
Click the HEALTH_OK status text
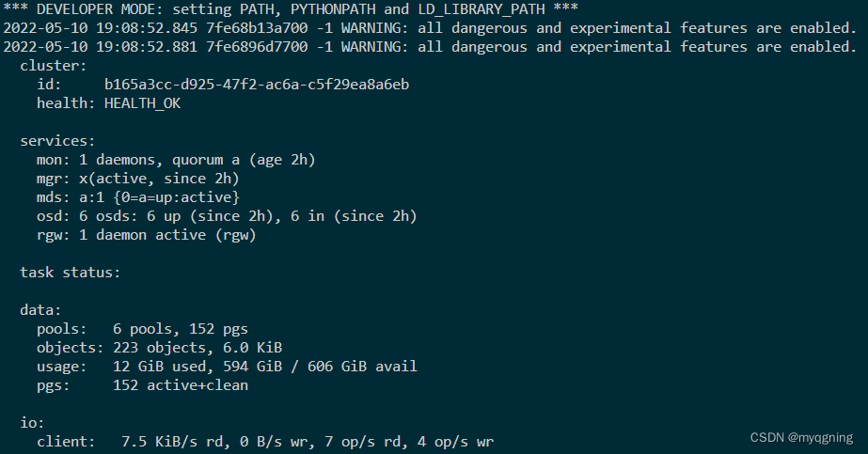(142, 103)
